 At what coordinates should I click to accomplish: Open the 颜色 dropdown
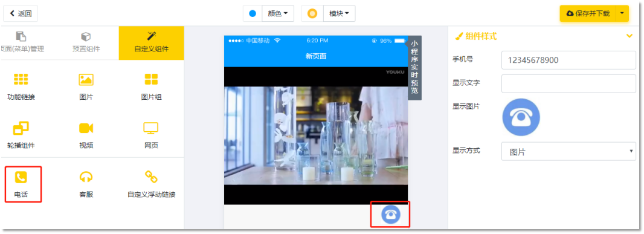[278, 13]
